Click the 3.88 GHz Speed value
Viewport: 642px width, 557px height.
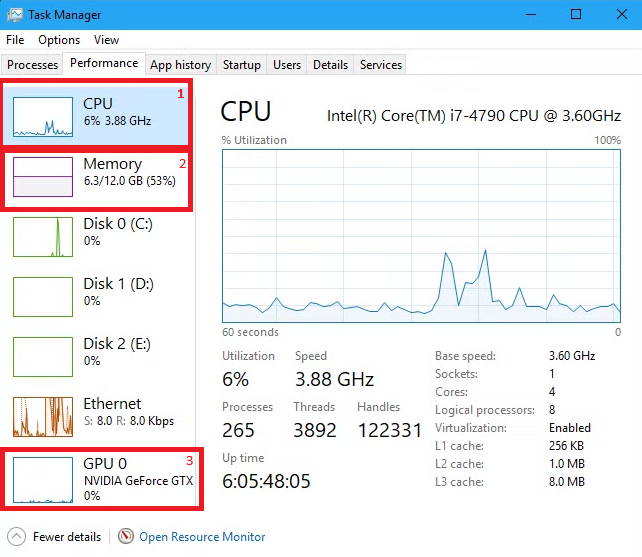pyautogui.click(x=335, y=379)
